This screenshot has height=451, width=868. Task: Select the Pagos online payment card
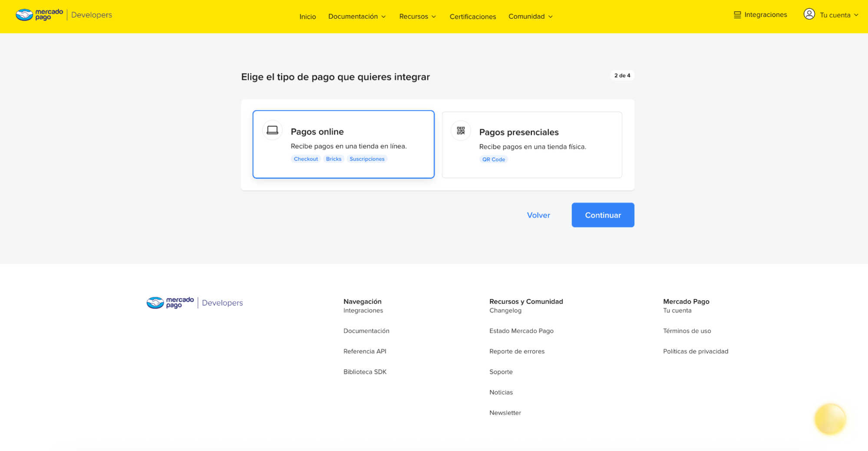coord(343,144)
